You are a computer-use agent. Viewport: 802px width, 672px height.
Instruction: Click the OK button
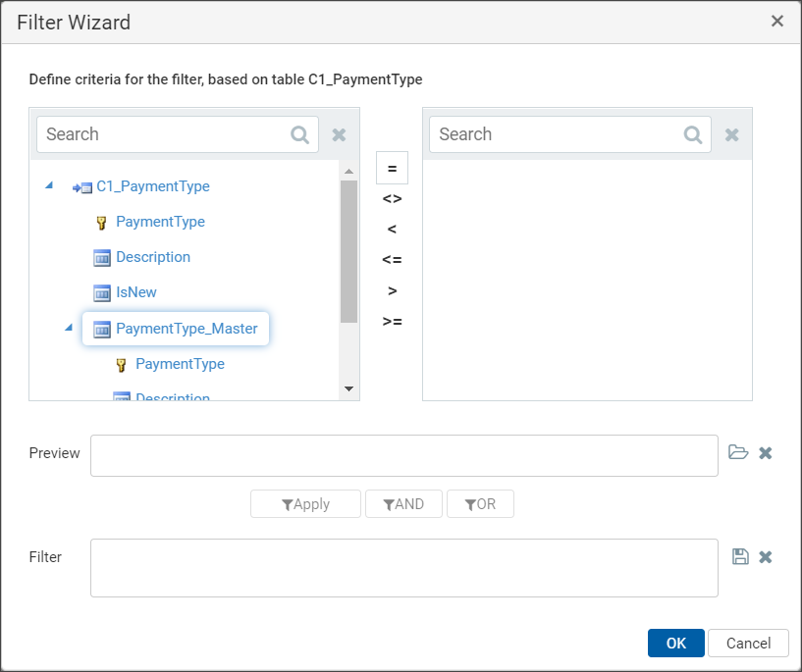(675, 643)
